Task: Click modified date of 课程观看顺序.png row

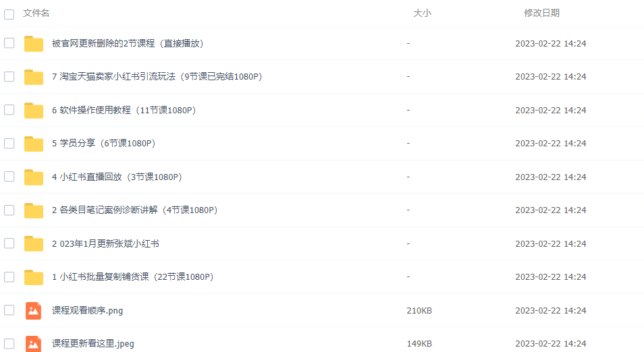Action: [551, 311]
